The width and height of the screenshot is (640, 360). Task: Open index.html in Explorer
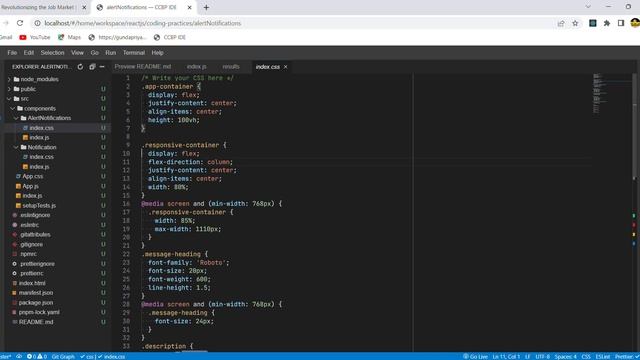[x=32, y=283]
